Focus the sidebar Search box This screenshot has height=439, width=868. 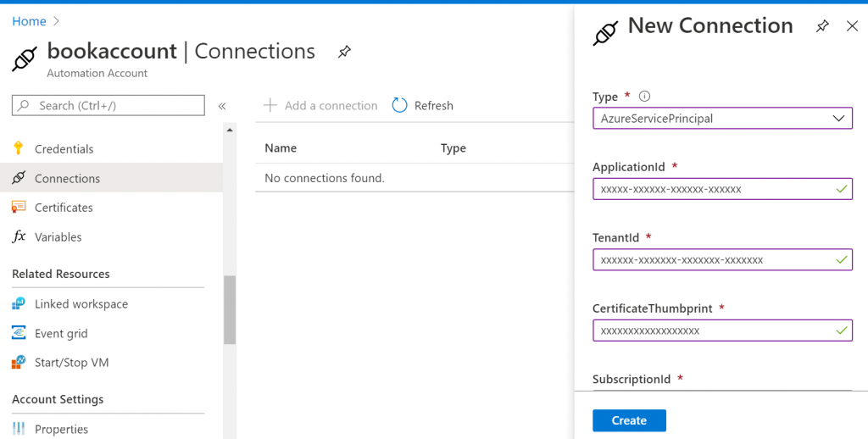point(108,105)
